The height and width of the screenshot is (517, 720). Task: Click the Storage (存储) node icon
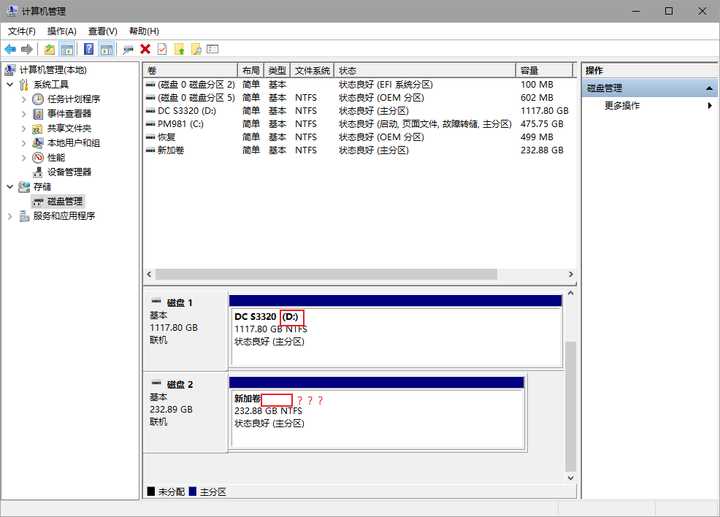(x=24, y=187)
